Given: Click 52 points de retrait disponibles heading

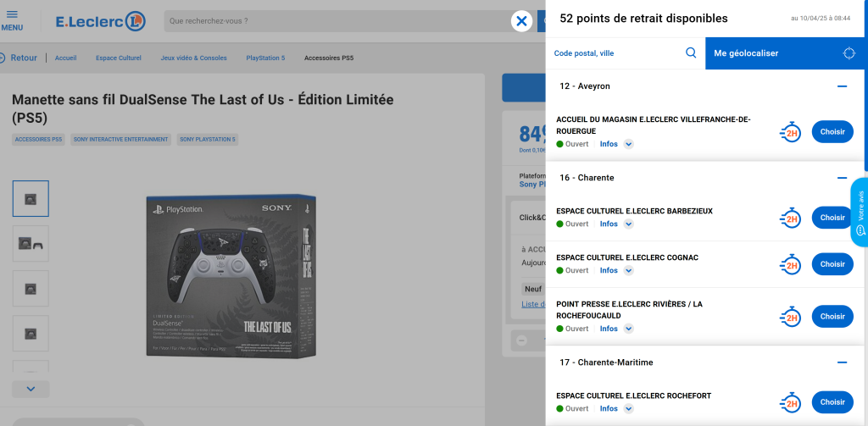Looking at the screenshot, I should pos(643,19).
